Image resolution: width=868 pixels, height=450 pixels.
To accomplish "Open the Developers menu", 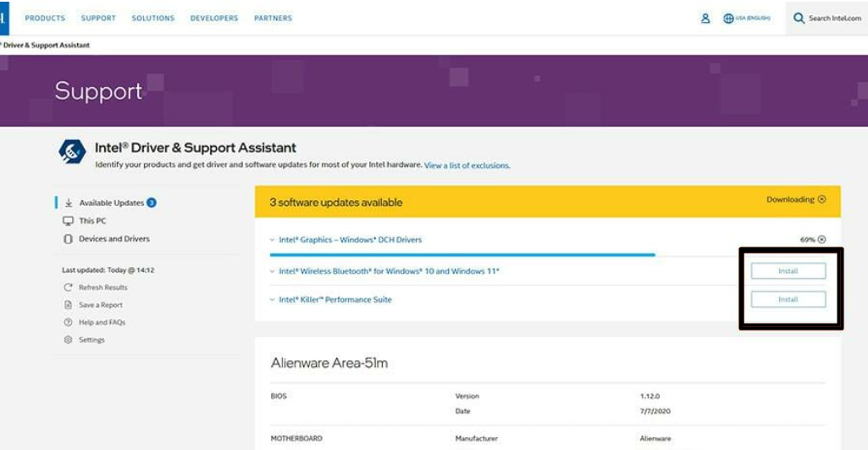I will click(x=214, y=18).
